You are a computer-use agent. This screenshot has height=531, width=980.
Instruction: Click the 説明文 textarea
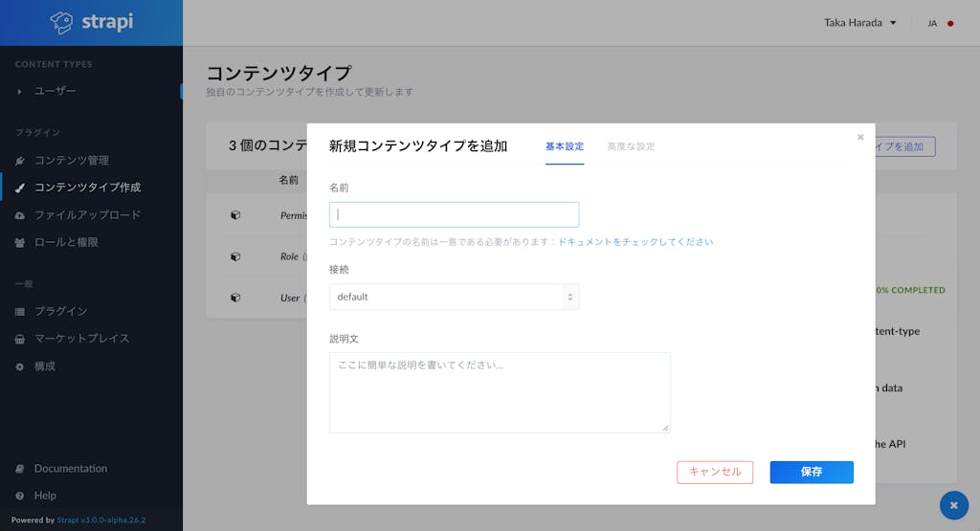500,392
